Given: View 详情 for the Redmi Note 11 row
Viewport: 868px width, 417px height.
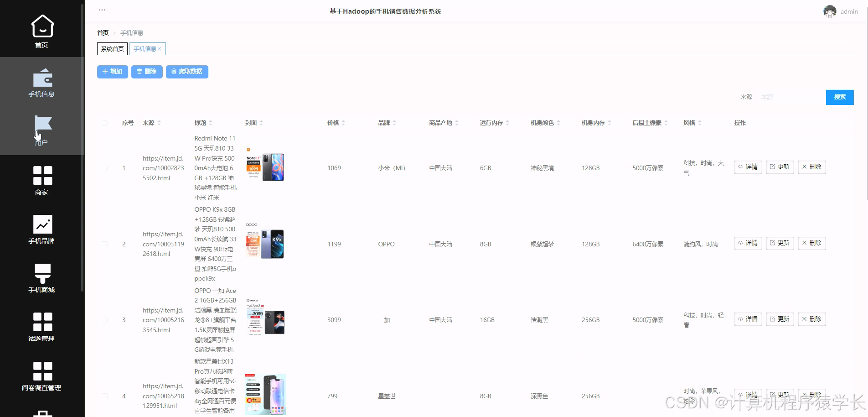Looking at the screenshot, I should 748,167.
